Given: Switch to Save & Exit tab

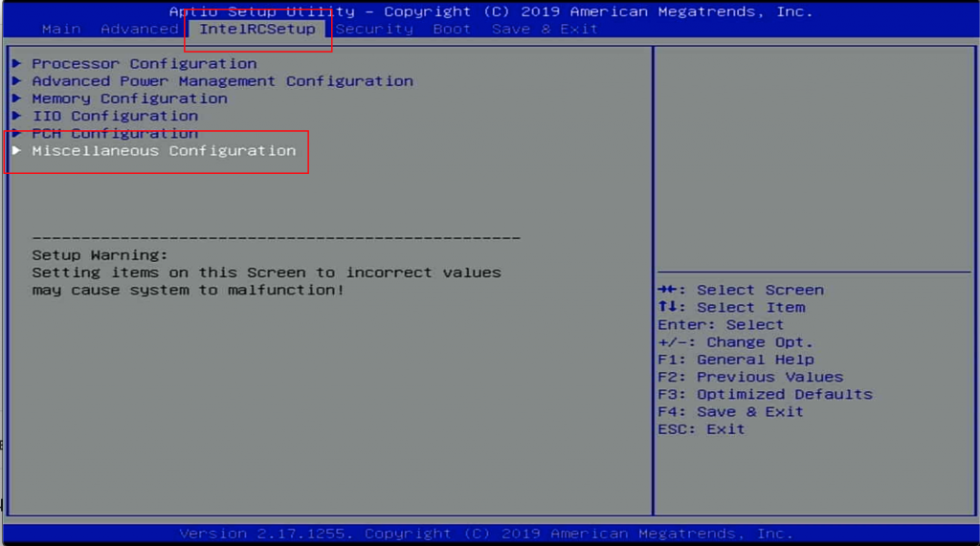Looking at the screenshot, I should [x=545, y=29].
